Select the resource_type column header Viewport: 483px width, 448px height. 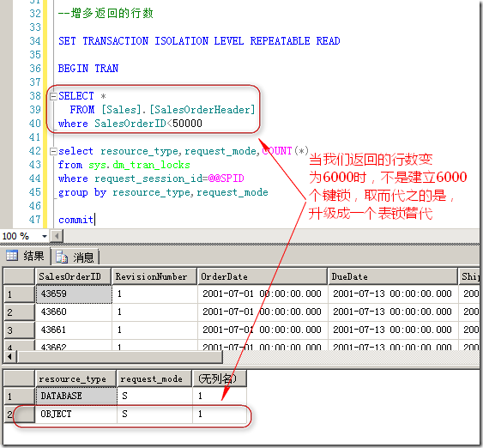pos(75,378)
